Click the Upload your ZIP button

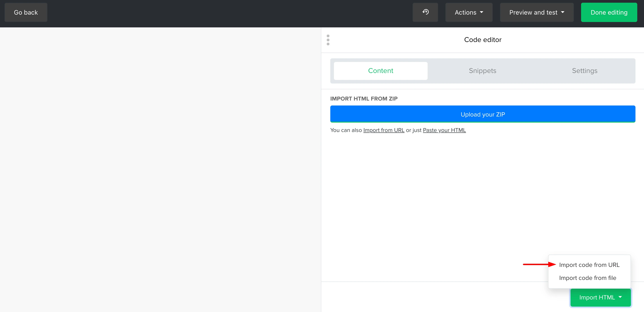click(482, 114)
